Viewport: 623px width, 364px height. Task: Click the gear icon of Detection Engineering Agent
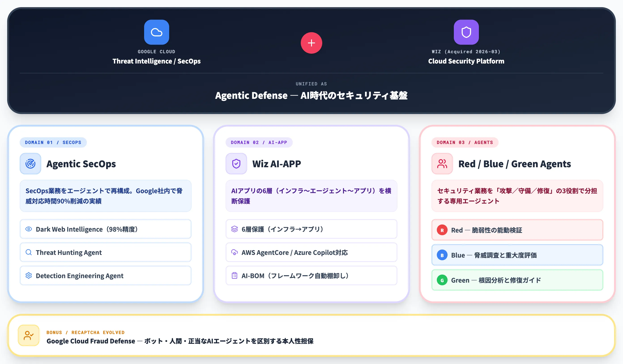tap(29, 275)
